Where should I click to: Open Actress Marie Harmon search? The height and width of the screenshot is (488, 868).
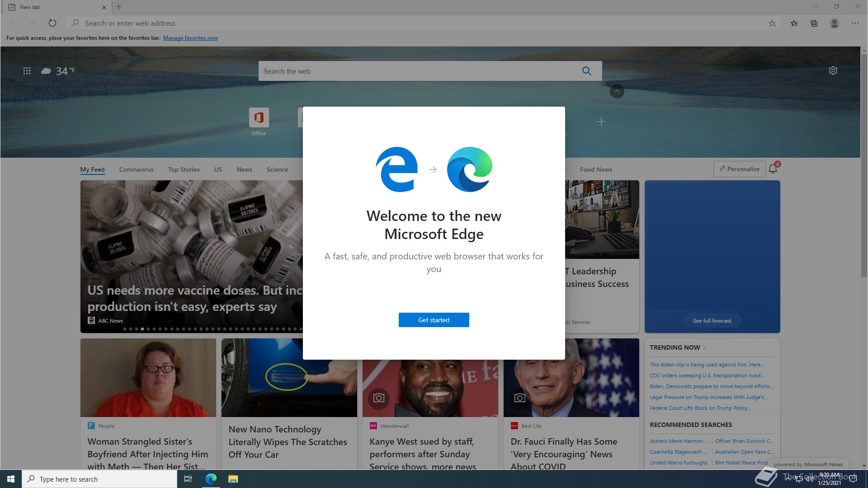point(679,441)
